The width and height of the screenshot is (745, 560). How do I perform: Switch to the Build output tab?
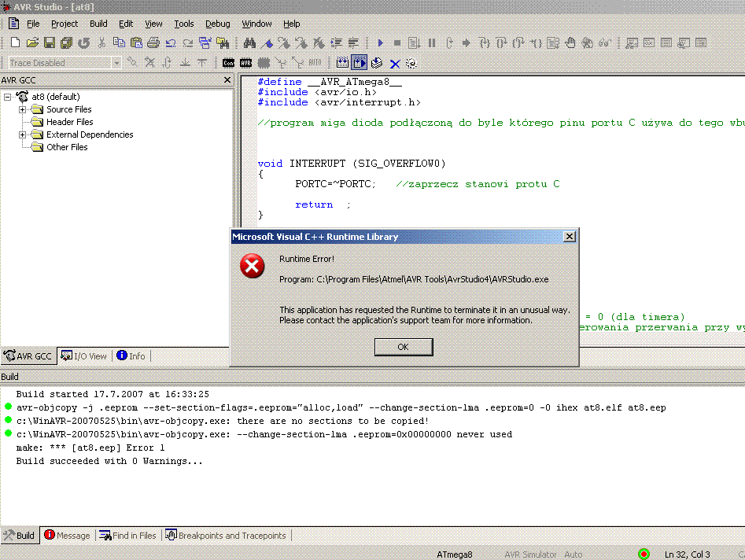point(20,536)
